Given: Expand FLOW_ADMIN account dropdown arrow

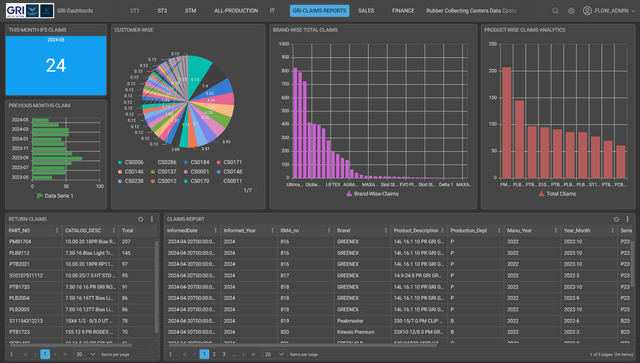Looking at the screenshot, I should [633, 11].
